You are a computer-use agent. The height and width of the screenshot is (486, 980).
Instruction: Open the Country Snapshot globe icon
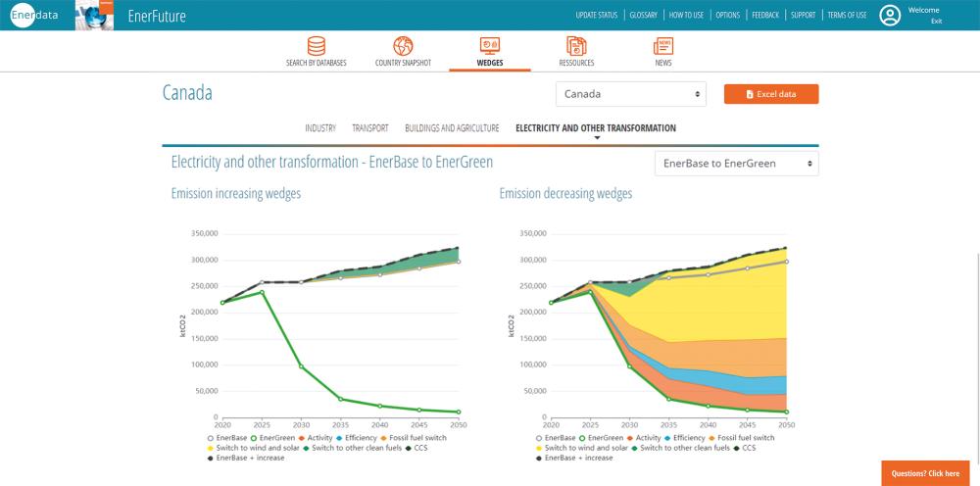click(403, 46)
